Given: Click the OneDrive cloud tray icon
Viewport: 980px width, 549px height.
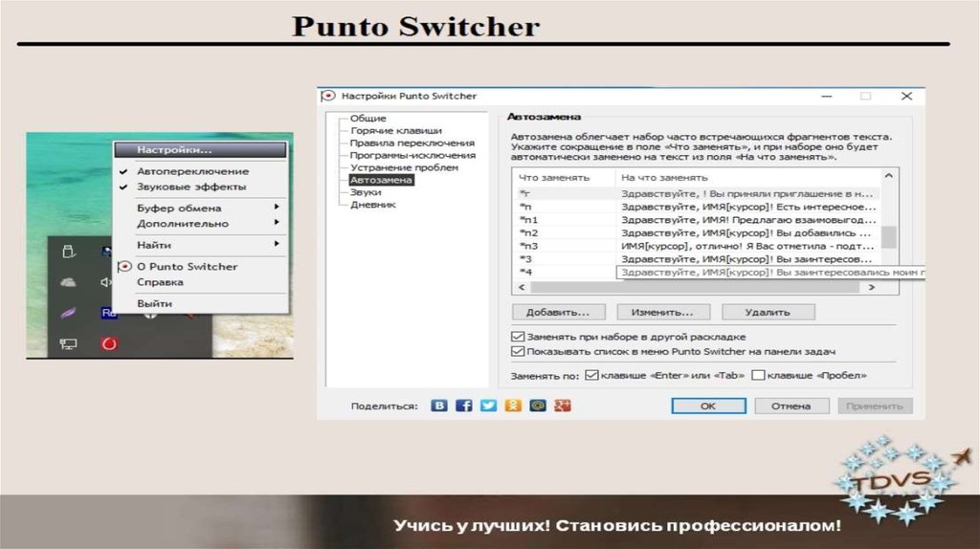Looking at the screenshot, I should (x=68, y=282).
